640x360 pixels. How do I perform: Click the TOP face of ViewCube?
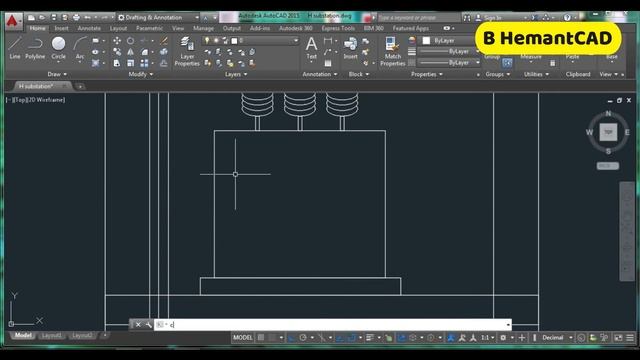click(608, 132)
